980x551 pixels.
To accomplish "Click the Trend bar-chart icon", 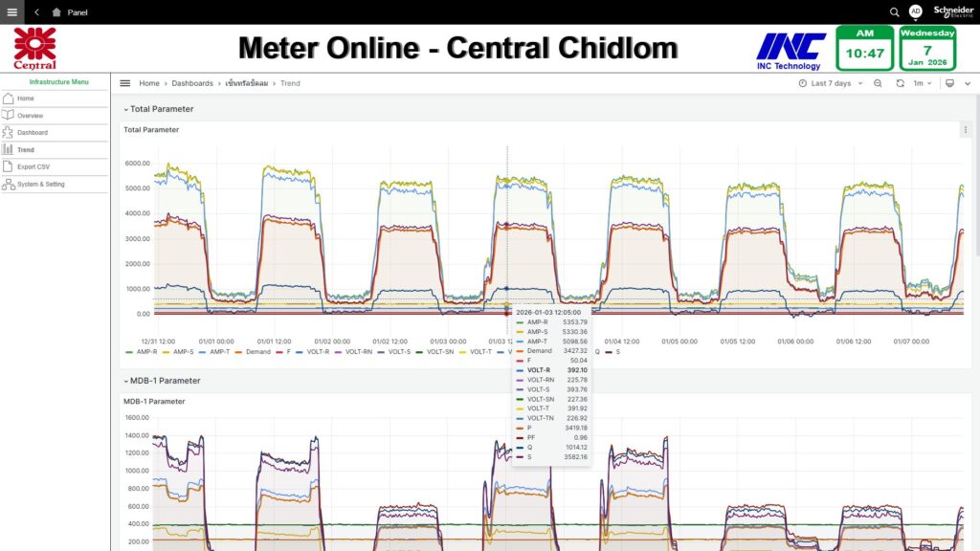I will pos(8,149).
